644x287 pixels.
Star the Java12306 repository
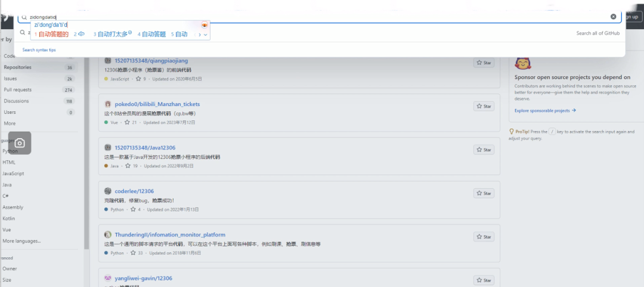pos(484,149)
